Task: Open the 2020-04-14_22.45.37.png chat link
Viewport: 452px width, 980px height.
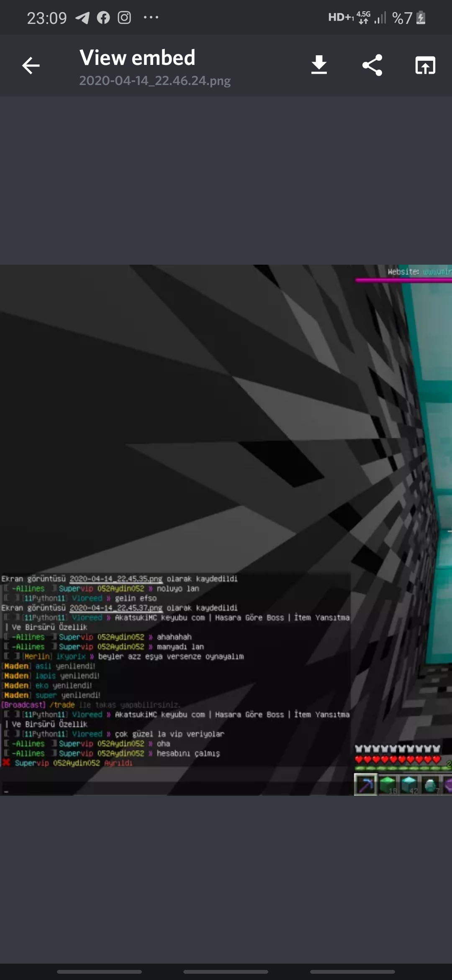Action: click(116, 608)
